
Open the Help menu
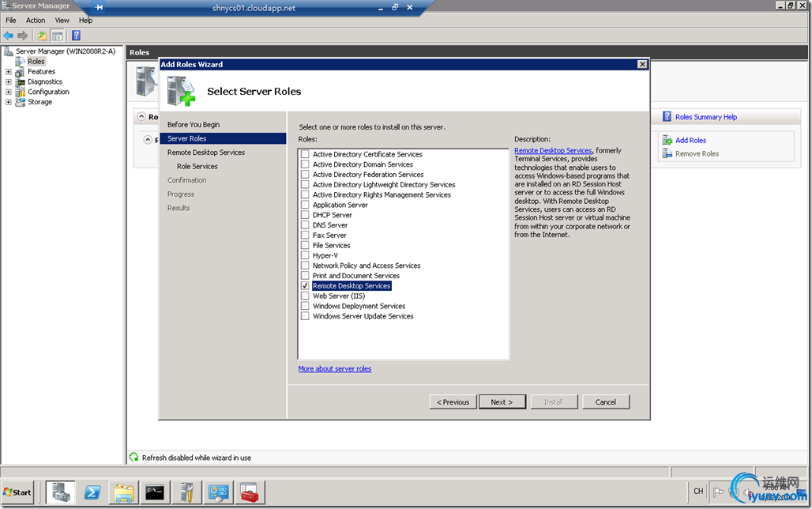point(85,21)
